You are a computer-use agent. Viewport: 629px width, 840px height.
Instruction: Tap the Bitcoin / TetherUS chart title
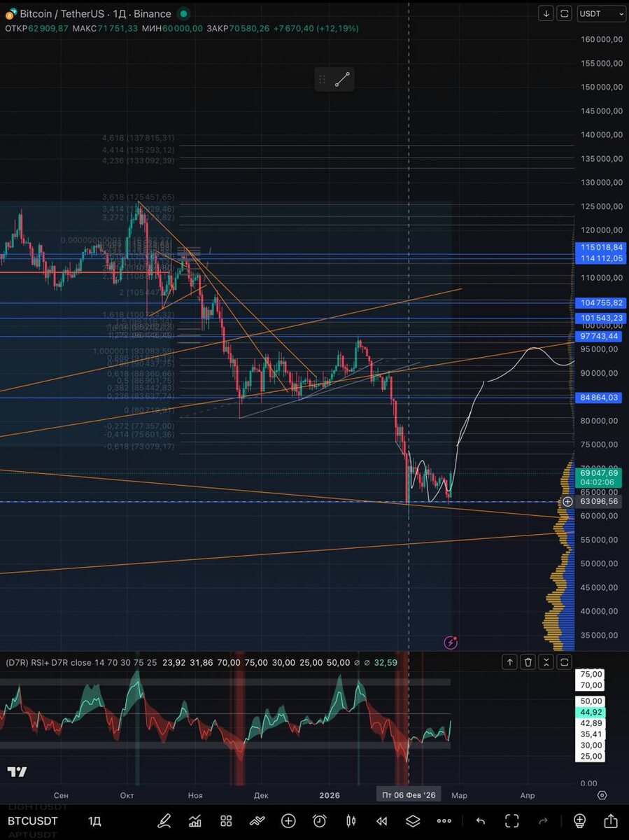(95, 14)
